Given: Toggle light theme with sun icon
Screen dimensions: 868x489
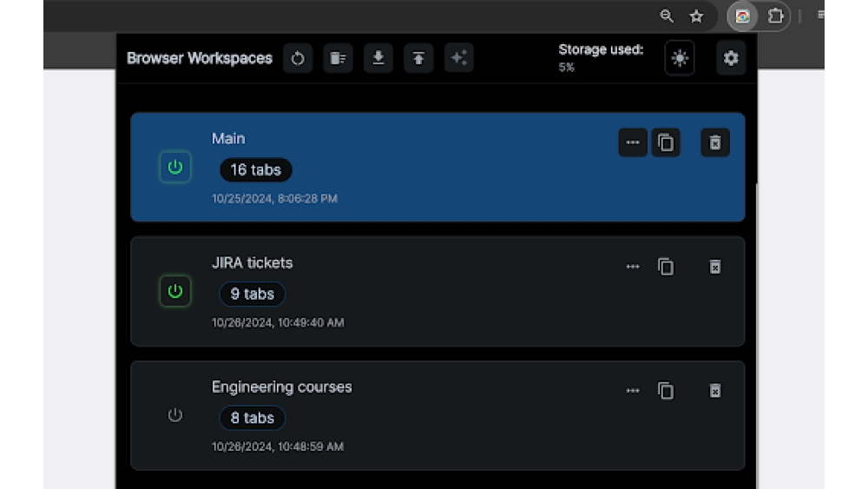Looking at the screenshot, I should [680, 58].
